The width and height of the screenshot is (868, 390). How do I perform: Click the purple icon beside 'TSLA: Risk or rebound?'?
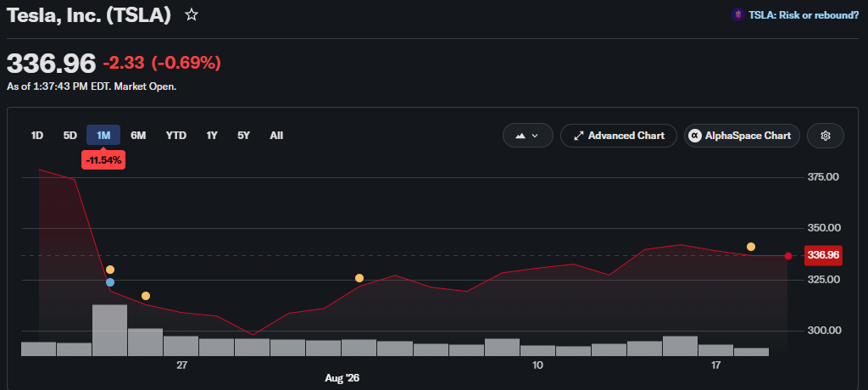point(738,15)
